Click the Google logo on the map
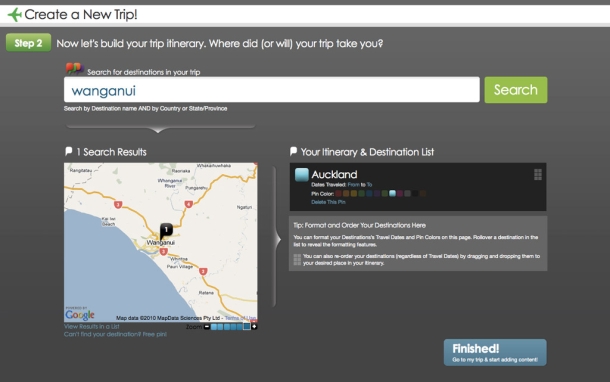The width and height of the screenshot is (610, 382). tap(80, 314)
